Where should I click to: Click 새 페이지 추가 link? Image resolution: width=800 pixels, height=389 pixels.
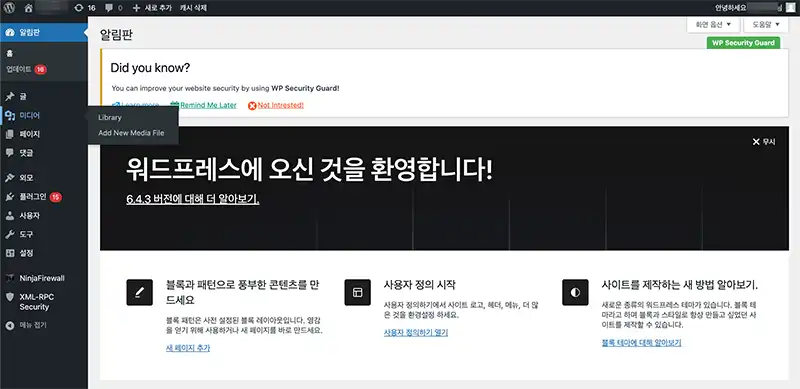[188, 348]
